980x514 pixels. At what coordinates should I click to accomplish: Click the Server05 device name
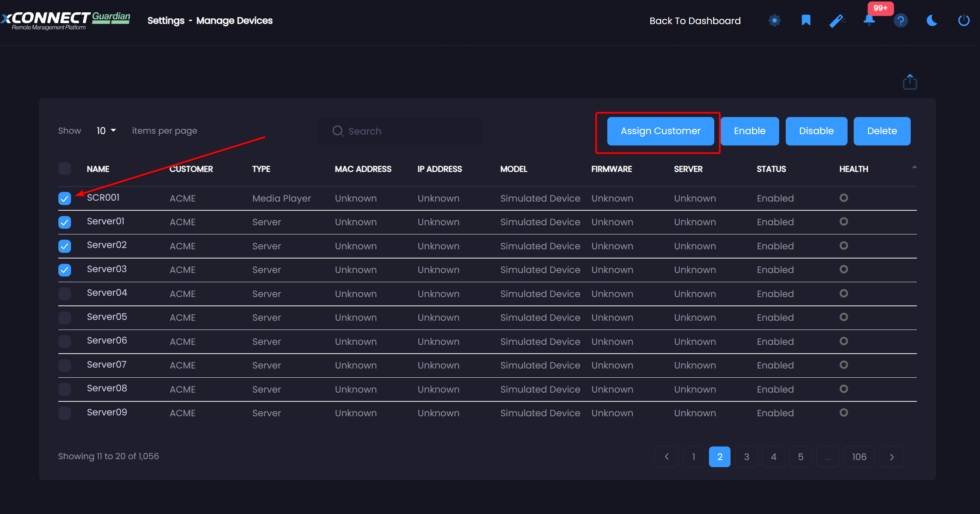[107, 317]
